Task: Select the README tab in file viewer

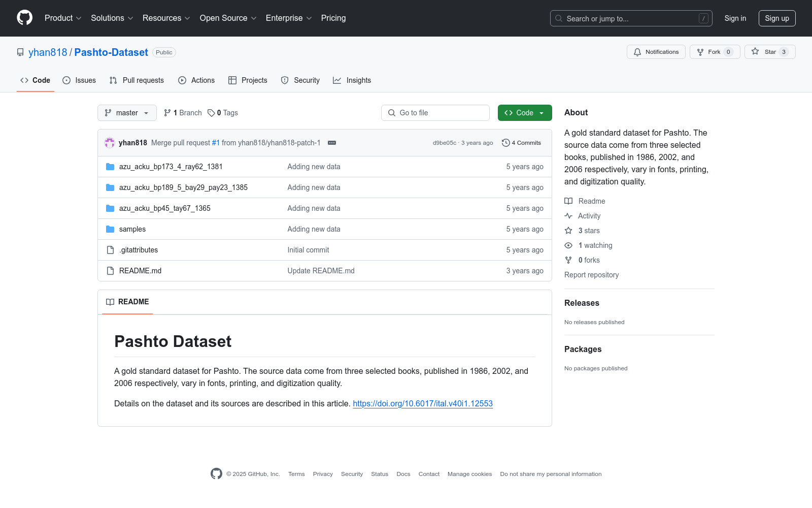Action: (x=127, y=302)
